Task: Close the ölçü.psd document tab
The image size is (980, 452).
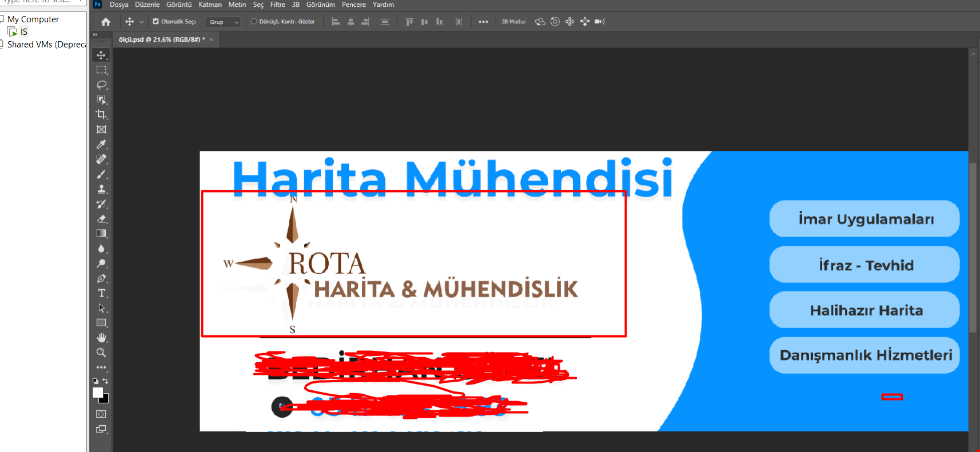Action: click(x=212, y=39)
